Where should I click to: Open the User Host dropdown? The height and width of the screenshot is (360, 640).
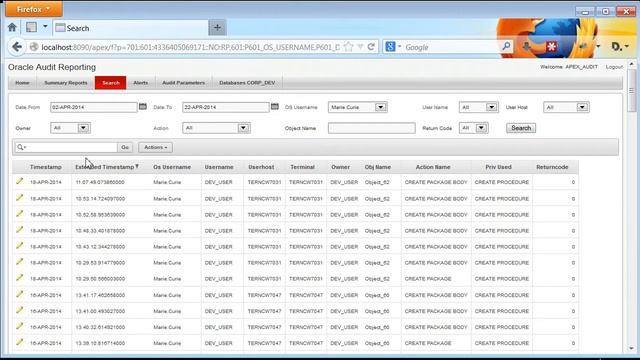(566, 107)
